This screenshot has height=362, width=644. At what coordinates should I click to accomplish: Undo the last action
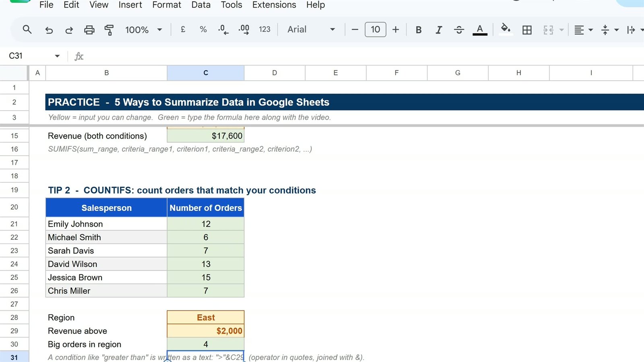[49, 30]
